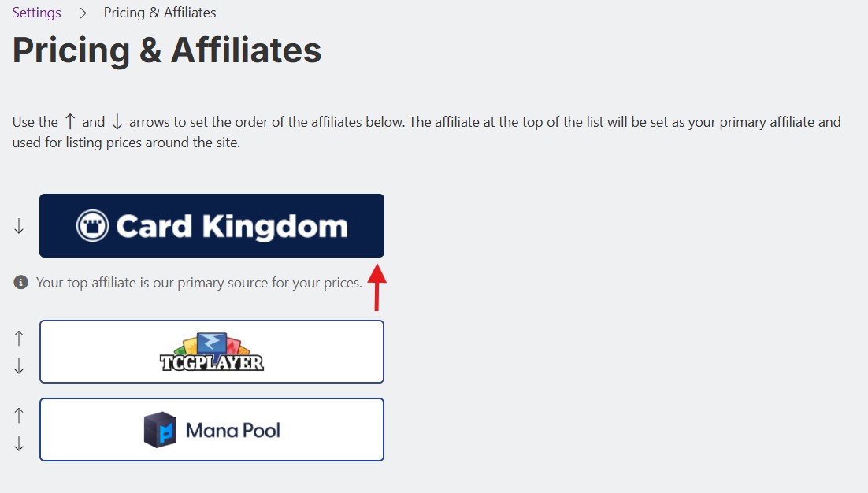Move TCGplayer down using its down arrow

(x=20, y=366)
